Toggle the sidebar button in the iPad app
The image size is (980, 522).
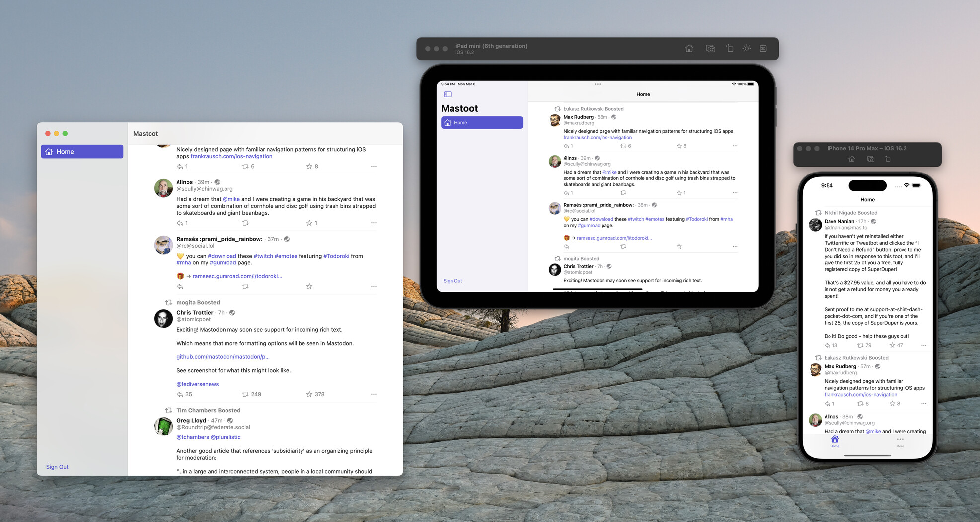448,94
